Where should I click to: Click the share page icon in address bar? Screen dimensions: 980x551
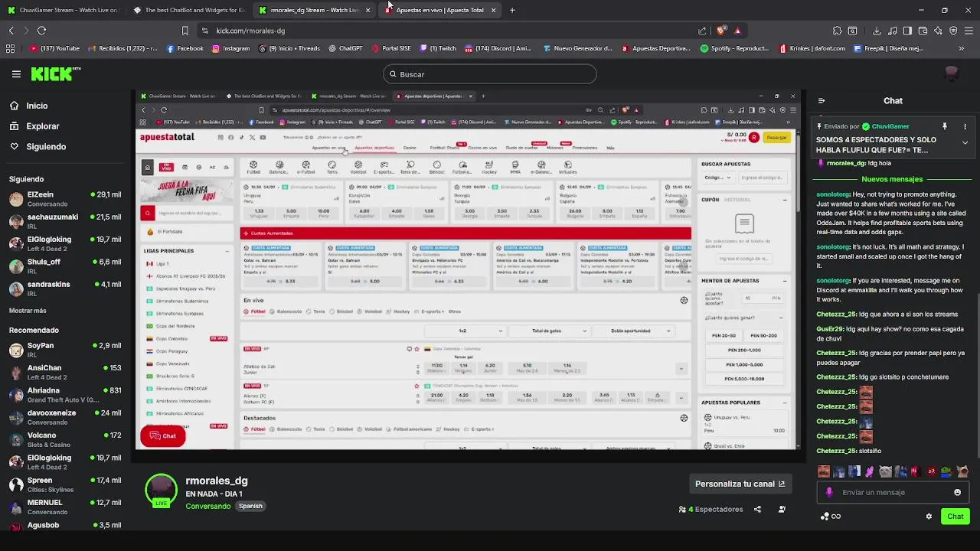702,31
